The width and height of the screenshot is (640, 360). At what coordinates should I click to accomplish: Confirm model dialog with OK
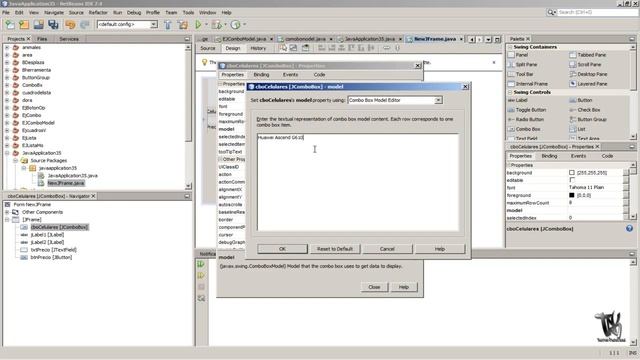coord(282,249)
